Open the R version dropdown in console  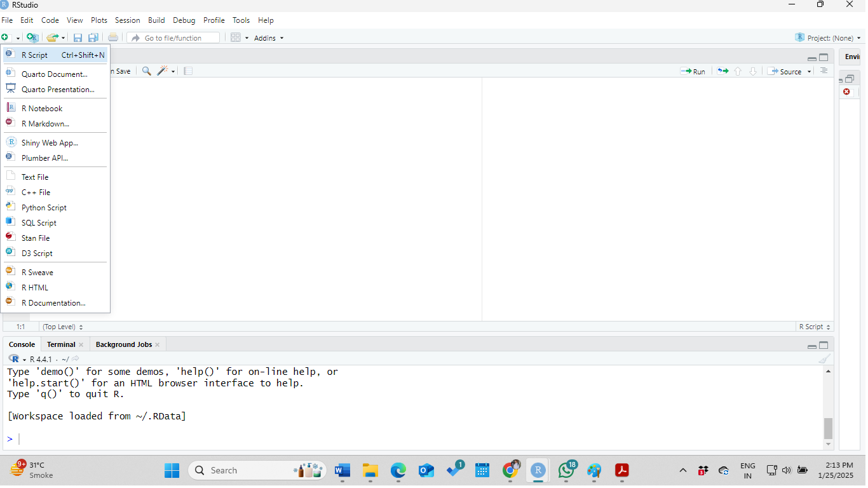click(x=17, y=359)
